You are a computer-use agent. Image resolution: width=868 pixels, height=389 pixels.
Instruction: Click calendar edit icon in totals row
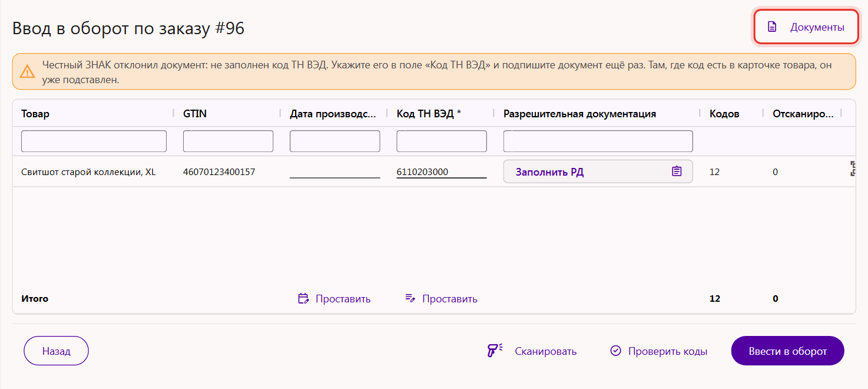click(303, 298)
